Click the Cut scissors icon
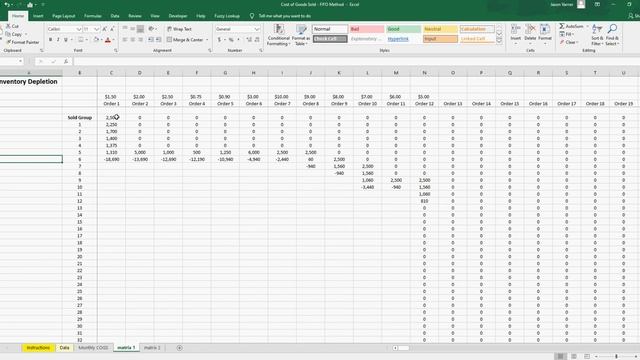The height and width of the screenshot is (360, 640). 8,26
